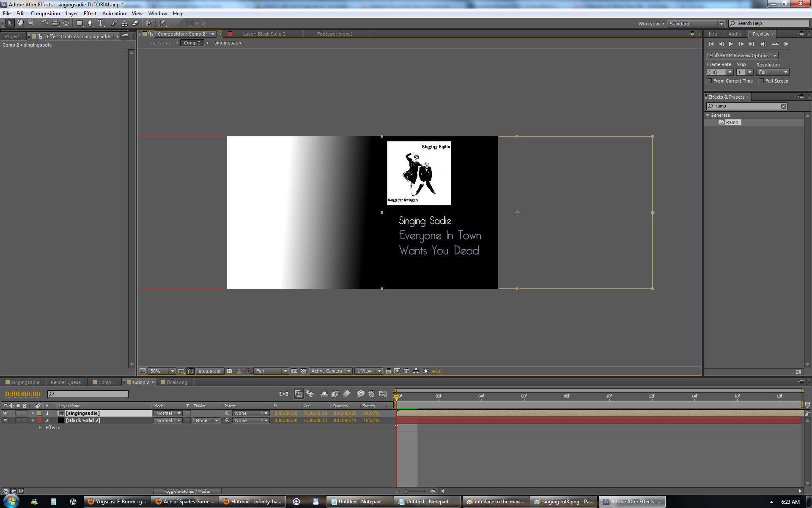Select the Pen tool
Image resolution: width=812 pixels, height=508 pixels.
90,23
